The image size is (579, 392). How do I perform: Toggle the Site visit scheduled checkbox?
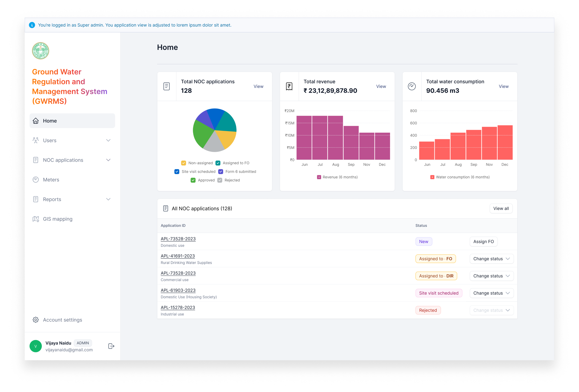(x=177, y=171)
